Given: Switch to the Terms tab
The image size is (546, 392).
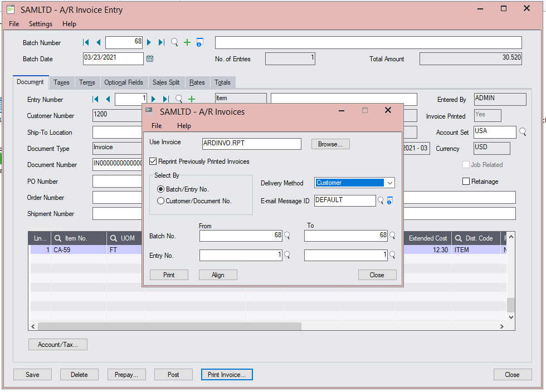Looking at the screenshot, I should 87,82.
